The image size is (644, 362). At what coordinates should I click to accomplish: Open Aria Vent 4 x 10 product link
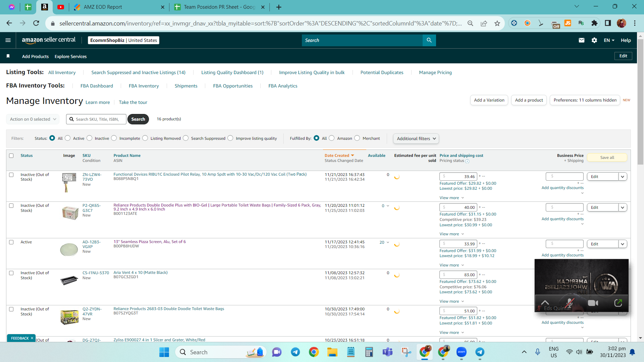coord(141,273)
